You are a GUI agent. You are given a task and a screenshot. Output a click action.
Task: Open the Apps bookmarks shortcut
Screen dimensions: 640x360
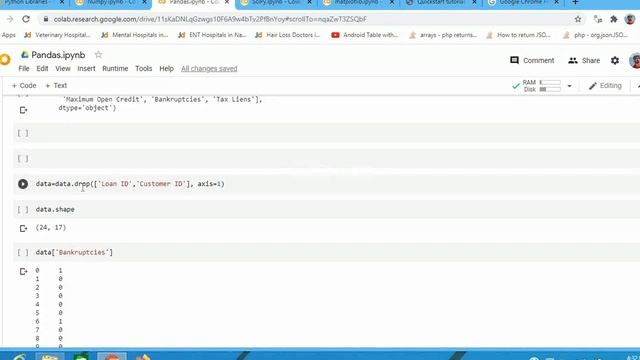pyautogui.click(x=9, y=35)
